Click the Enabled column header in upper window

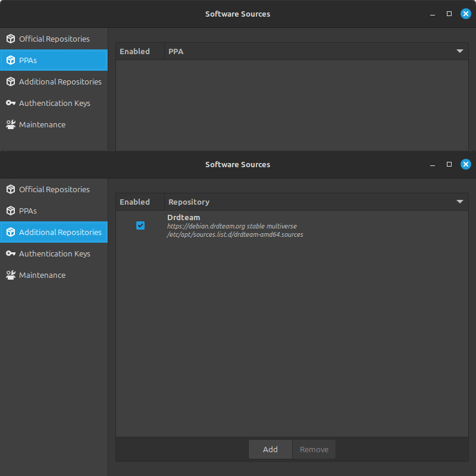pyautogui.click(x=140, y=51)
